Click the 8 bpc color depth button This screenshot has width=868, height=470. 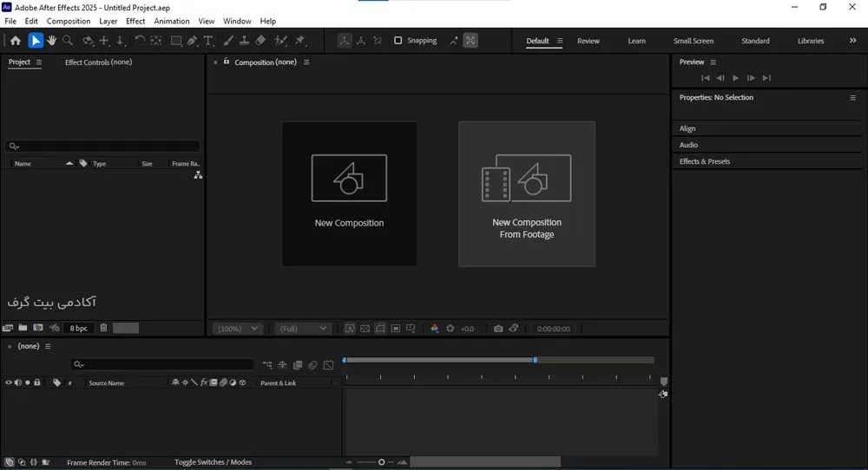[x=79, y=328]
